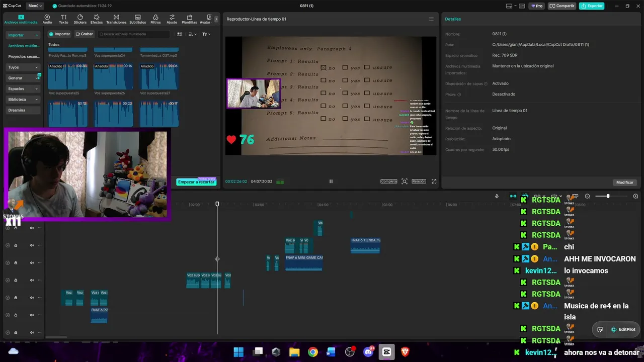This screenshot has height=362, width=644.
Task: Toggle lock on FNAF 6 P2 track
Action: click(16, 315)
